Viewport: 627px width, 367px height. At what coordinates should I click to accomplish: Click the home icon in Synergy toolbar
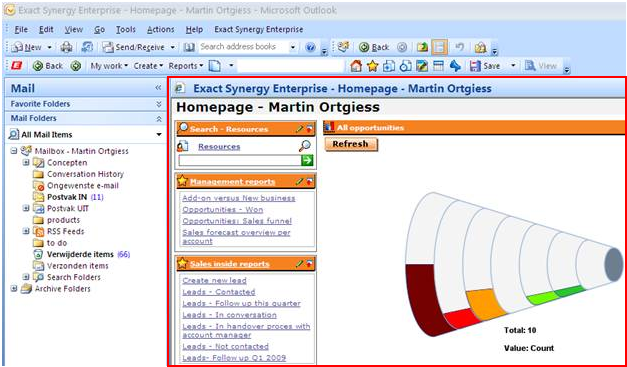(355, 66)
